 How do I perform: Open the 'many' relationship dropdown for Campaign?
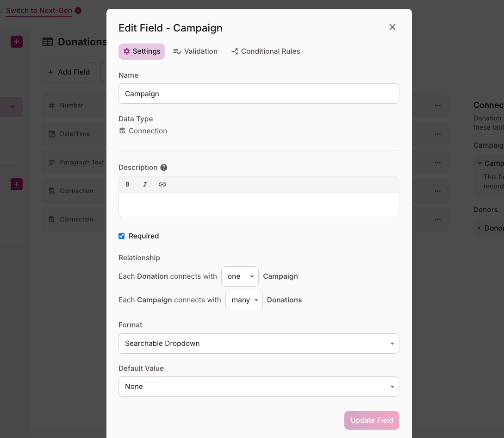tap(244, 300)
